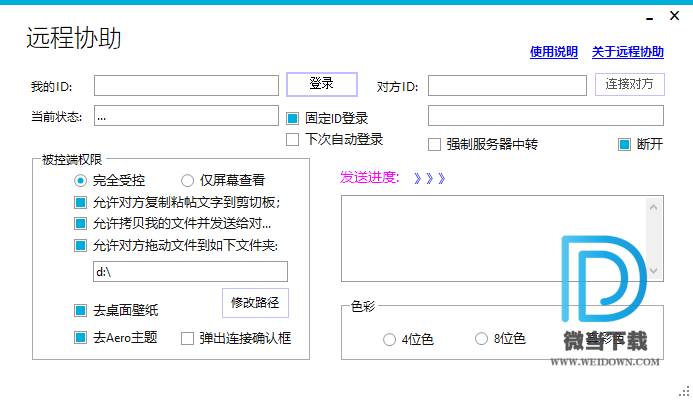Select the 仅屏幕查看 radio option

pos(187,181)
